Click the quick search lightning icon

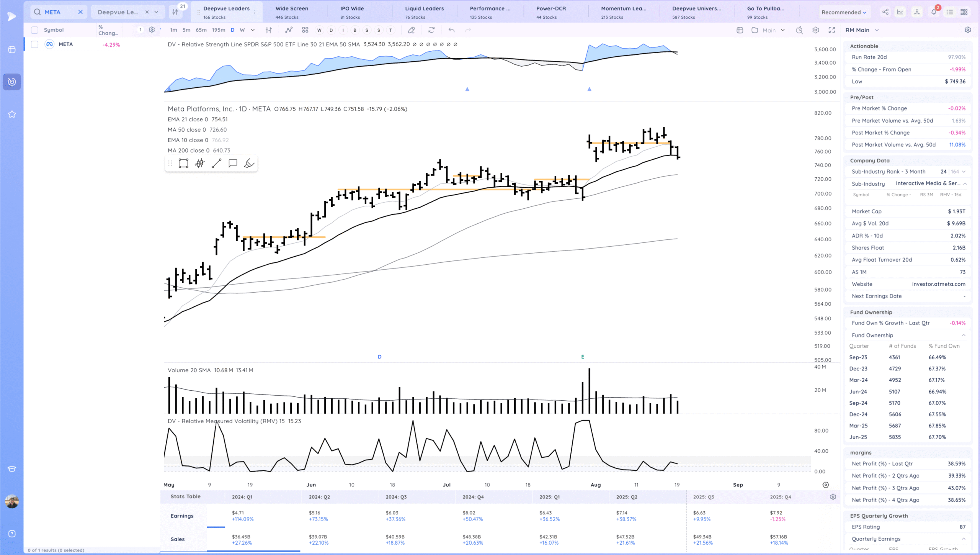tap(799, 30)
